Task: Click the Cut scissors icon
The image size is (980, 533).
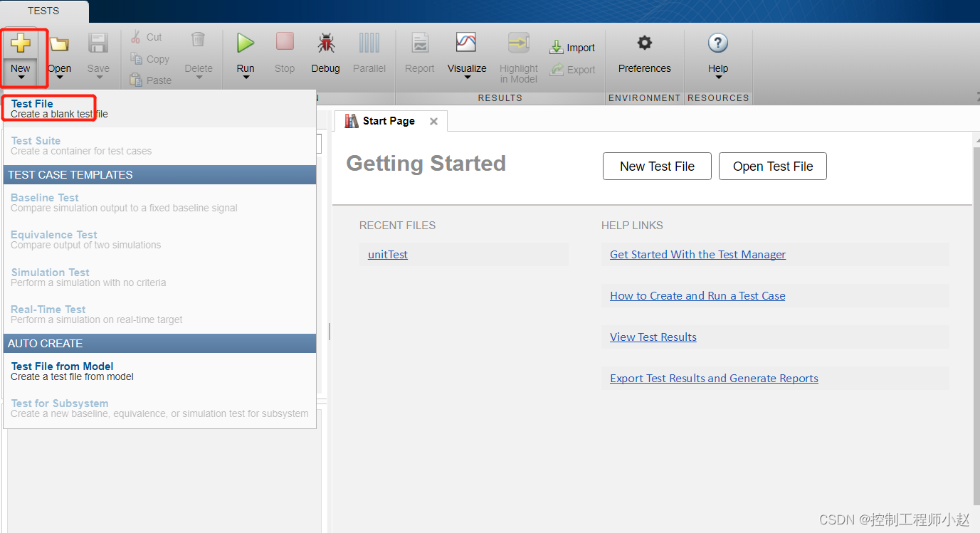Action: tap(136, 37)
